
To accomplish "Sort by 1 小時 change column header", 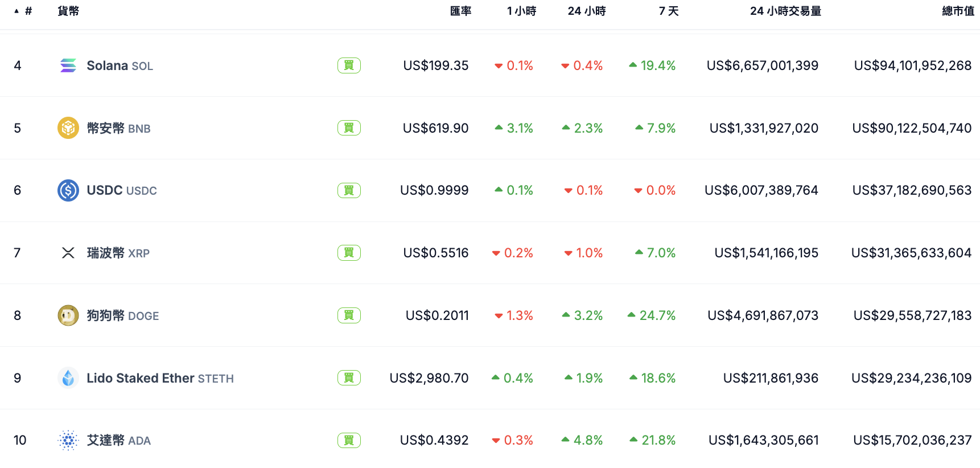I will (x=521, y=11).
